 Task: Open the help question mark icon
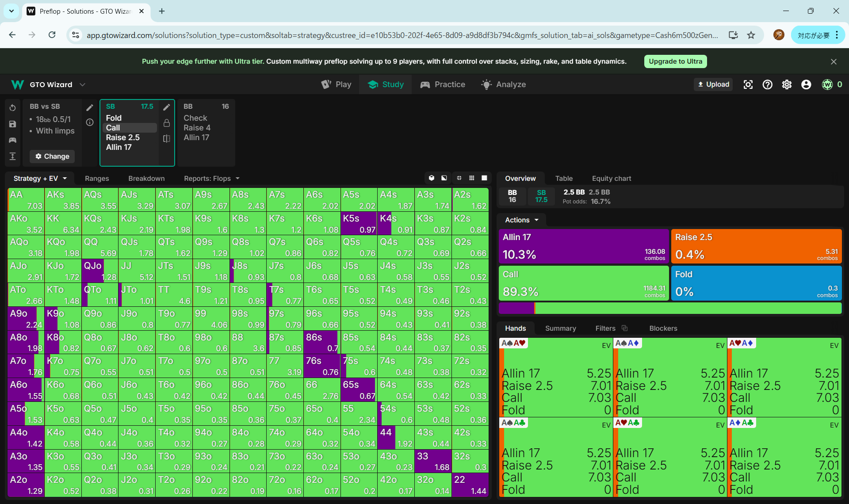[767, 84]
